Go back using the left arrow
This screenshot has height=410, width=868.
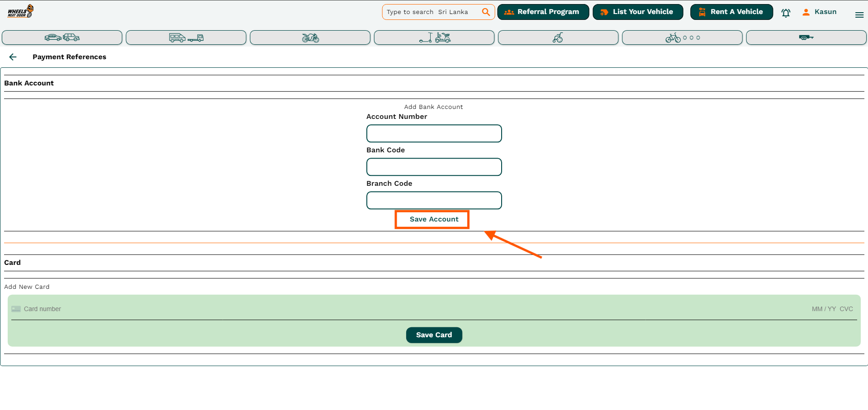(13, 57)
